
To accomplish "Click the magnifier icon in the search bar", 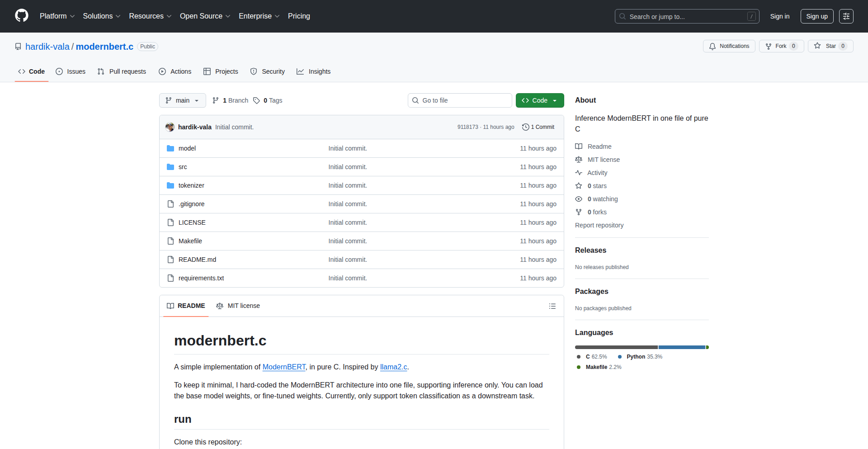I will (623, 16).
